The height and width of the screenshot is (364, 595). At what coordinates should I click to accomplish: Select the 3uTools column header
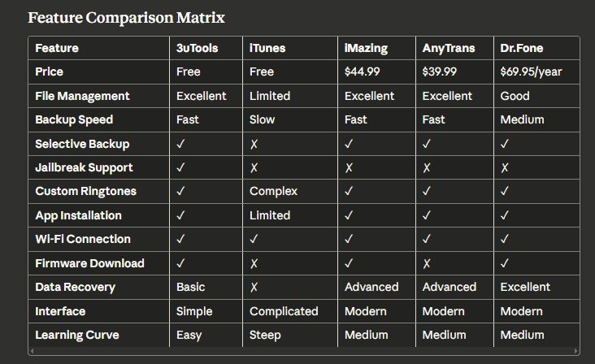pos(198,48)
